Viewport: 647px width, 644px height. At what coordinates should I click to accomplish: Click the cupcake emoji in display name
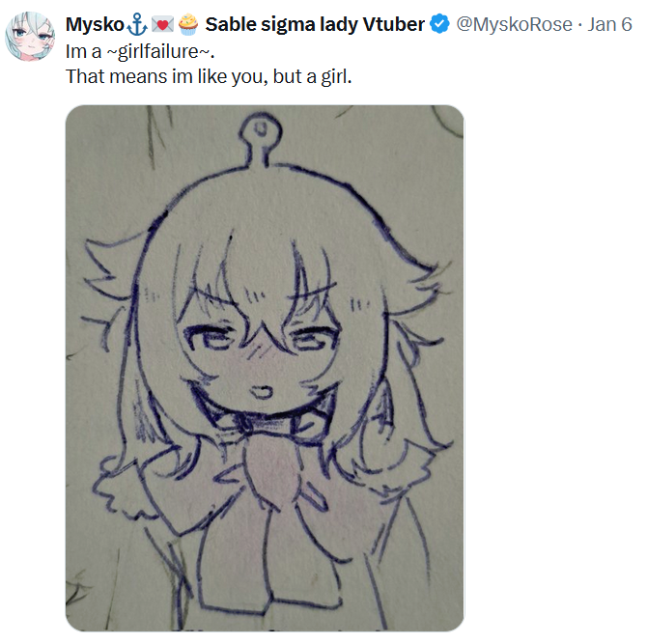(188, 24)
